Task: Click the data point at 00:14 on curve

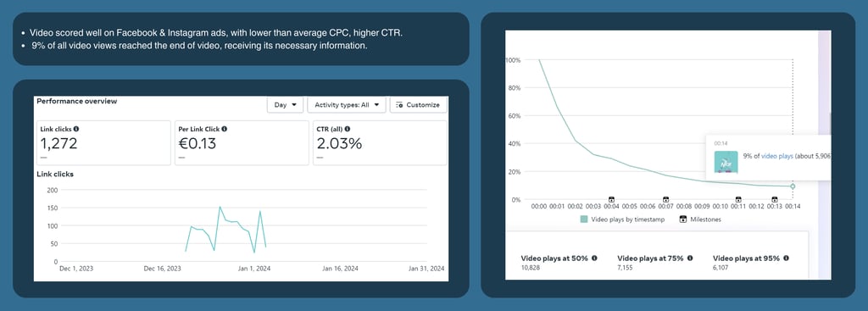Action: [x=793, y=186]
